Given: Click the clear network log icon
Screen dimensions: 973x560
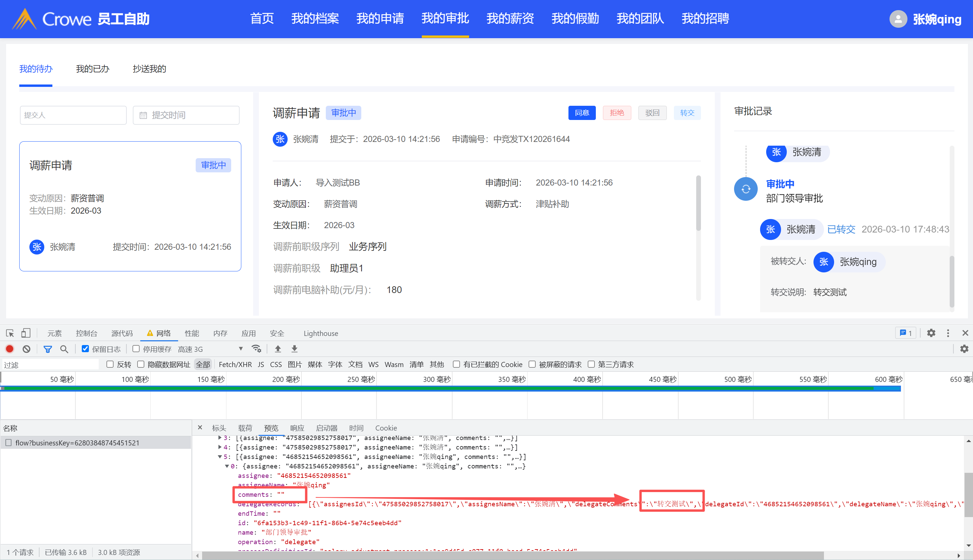Looking at the screenshot, I should pos(27,349).
